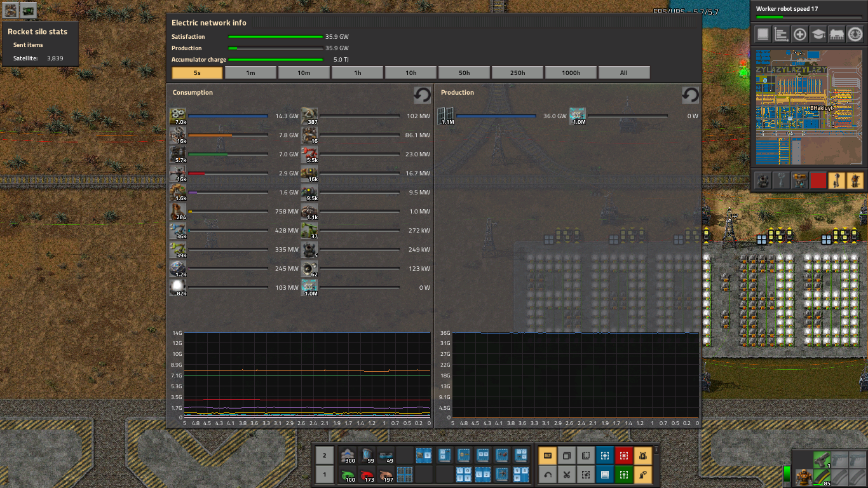Click the programmable speaker icon showing 62
Viewport: 868px width, 488px height.
pyautogui.click(x=309, y=268)
